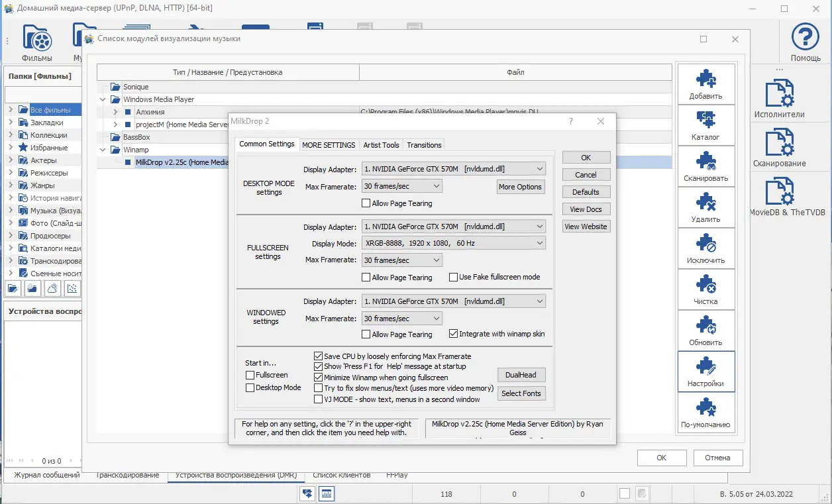Screen dimensions: 832x504
Task: Click the Удалить puzzle icon
Action: coord(705,203)
